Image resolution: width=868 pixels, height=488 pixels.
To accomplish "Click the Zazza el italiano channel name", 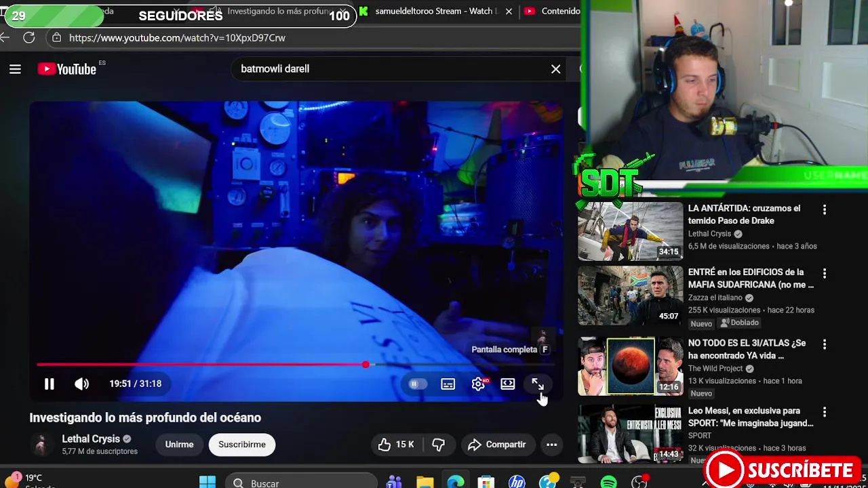I will tap(715, 298).
